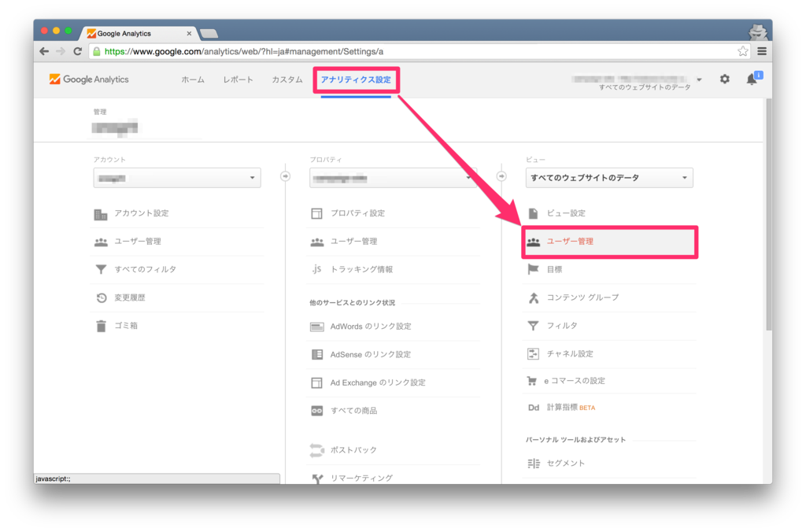The height and width of the screenshot is (532, 806).
Task: Click the 計算指標 Dd icon
Action: tap(534, 408)
